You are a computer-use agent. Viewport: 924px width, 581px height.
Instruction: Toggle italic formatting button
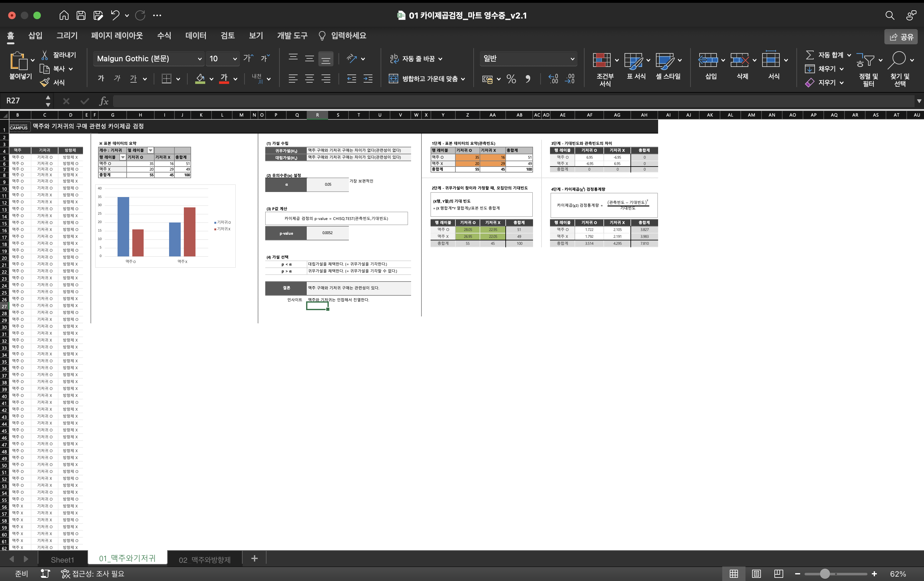[x=117, y=79]
